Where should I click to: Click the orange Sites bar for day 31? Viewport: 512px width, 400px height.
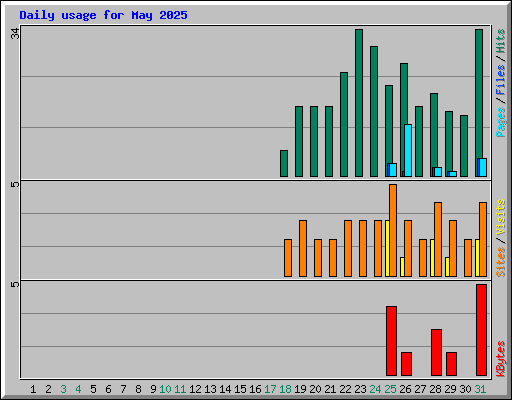(x=483, y=239)
